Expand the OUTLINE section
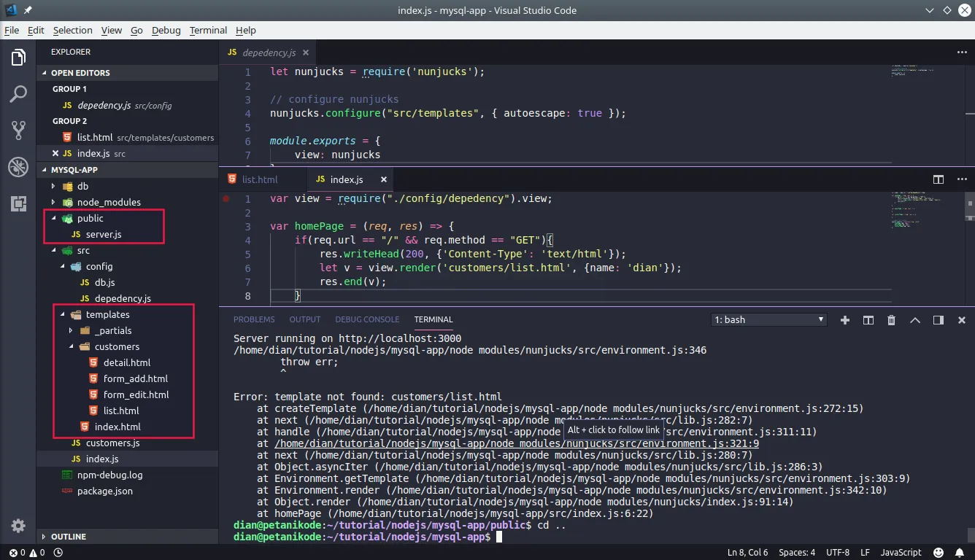This screenshot has width=975, height=560. coord(127,537)
